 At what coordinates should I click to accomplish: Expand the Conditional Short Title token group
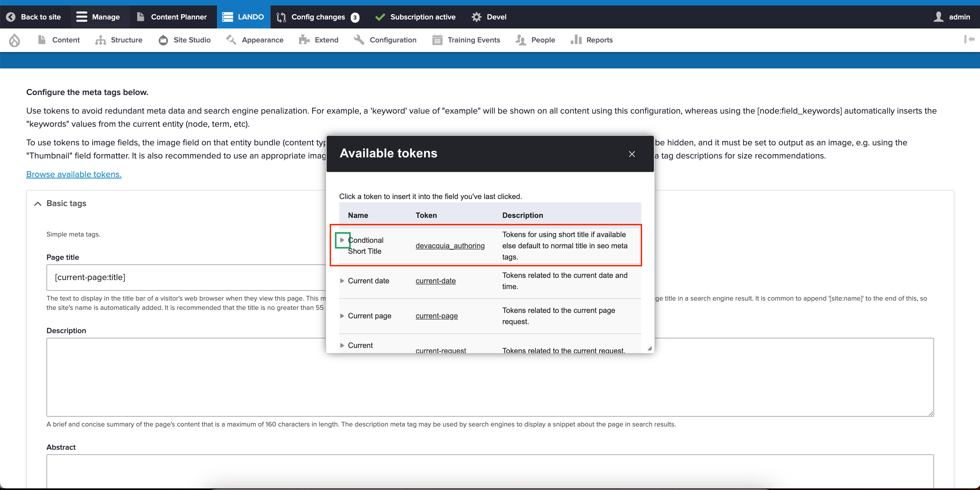(342, 240)
